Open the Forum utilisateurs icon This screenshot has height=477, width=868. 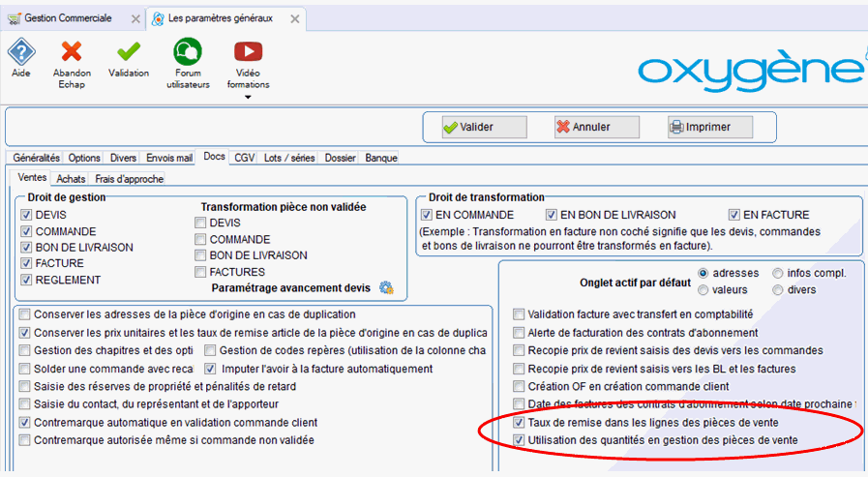click(x=187, y=51)
